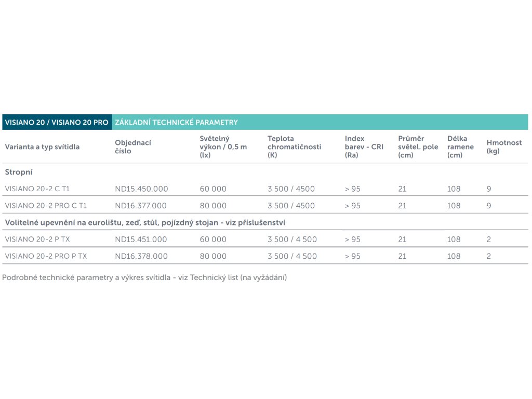
Task: Click order number ND15.450.000
Action: point(141,189)
